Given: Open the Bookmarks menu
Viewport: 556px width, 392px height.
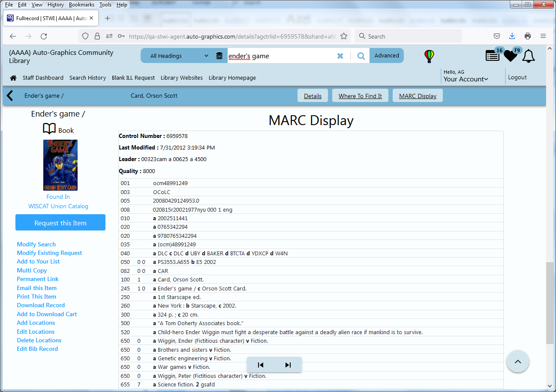Looking at the screenshot, I should 81,5.
